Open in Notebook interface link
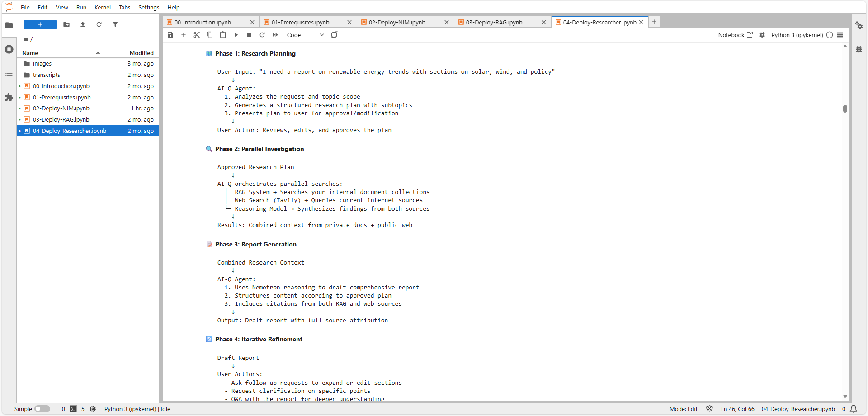The height and width of the screenshot is (416, 868). [736, 35]
